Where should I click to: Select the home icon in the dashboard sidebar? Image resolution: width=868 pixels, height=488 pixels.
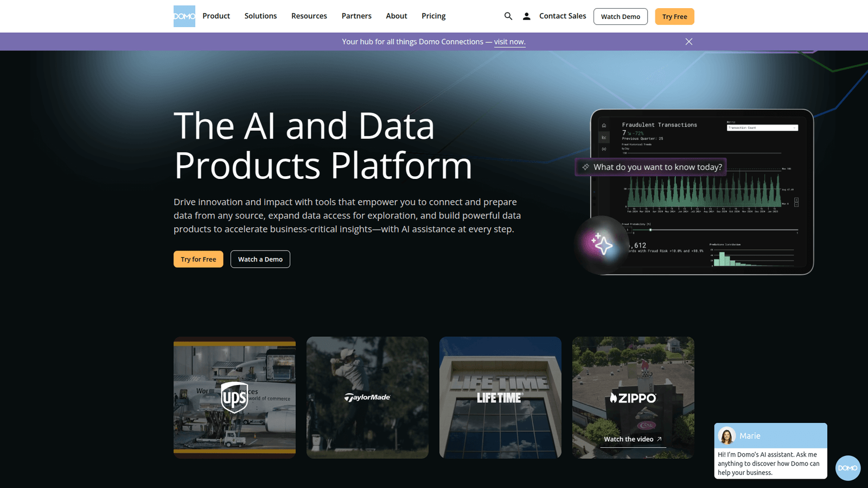[x=604, y=125]
